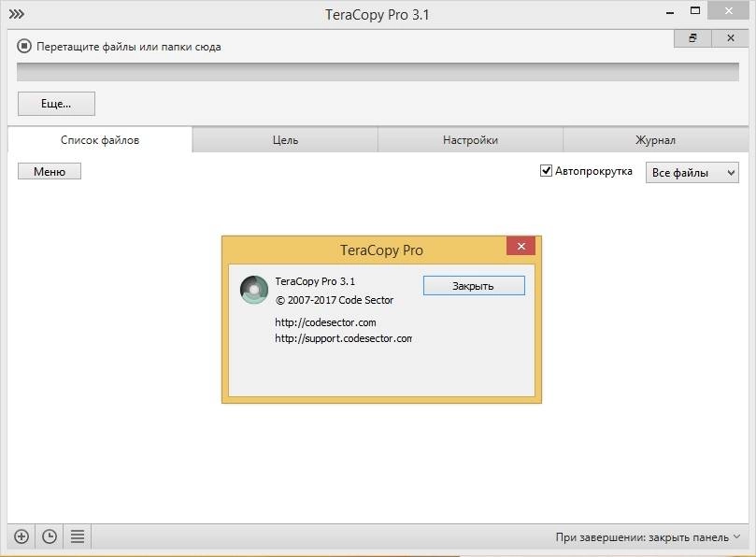Click the © 2007-2017 Code Sector text

[335, 300]
